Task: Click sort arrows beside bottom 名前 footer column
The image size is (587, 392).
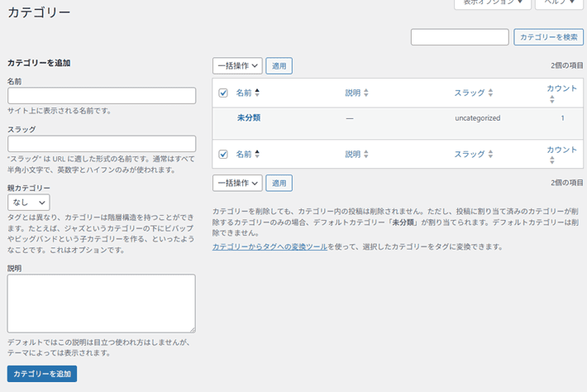Action: click(x=257, y=154)
